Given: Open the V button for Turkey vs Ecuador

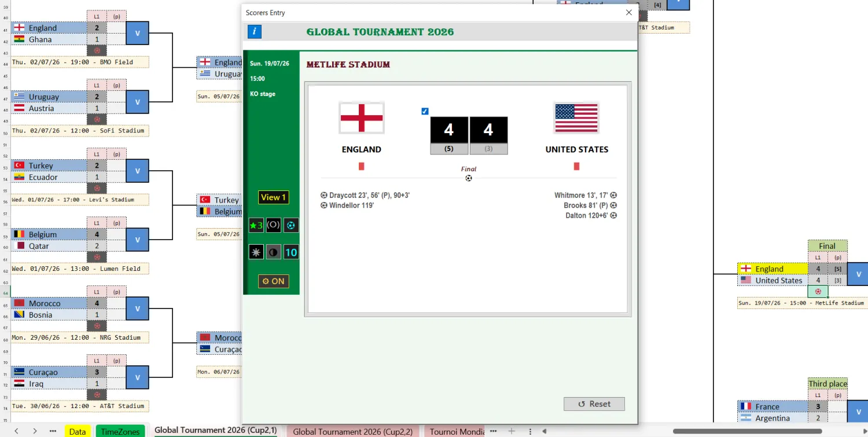Looking at the screenshot, I should tap(138, 171).
